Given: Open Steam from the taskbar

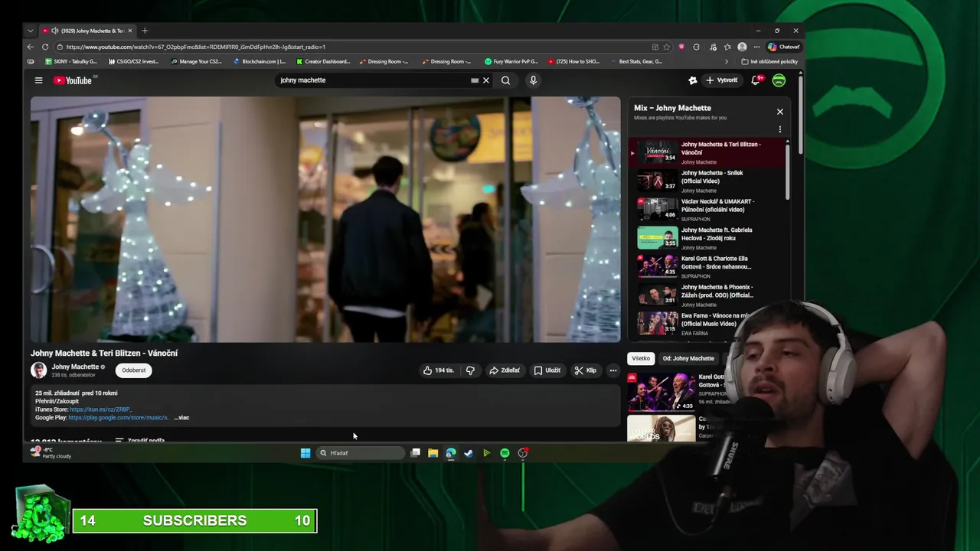Looking at the screenshot, I should (x=469, y=453).
